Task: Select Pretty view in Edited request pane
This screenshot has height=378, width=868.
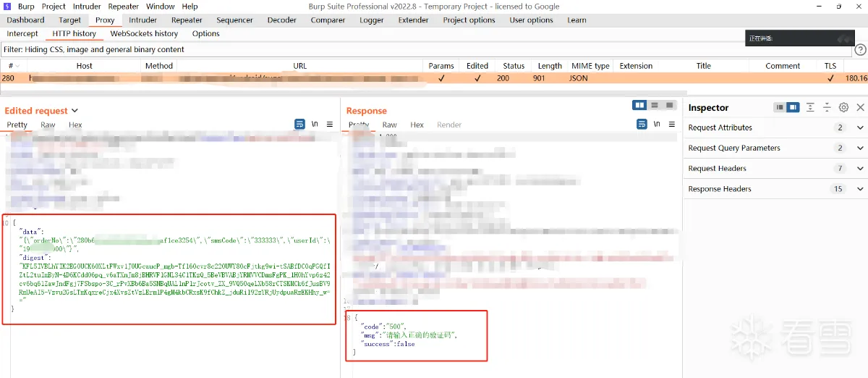Action: (x=17, y=125)
